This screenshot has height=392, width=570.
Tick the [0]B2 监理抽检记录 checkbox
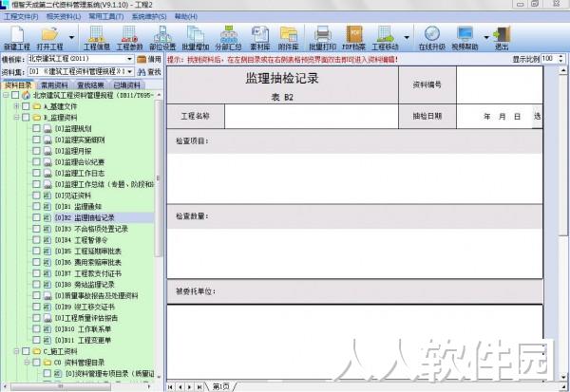[x=36, y=217]
